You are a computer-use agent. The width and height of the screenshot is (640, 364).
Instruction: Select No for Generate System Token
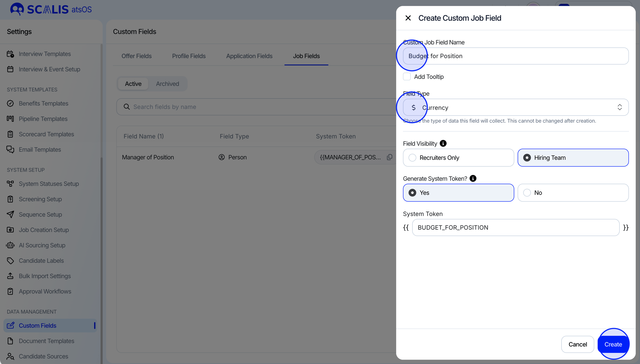click(526, 192)
